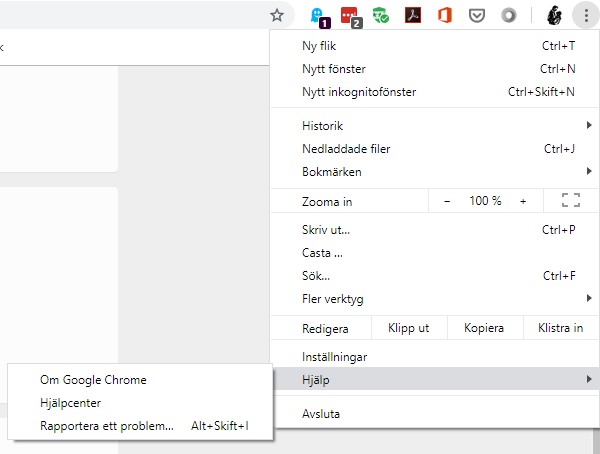Select Avsluta to quit Chrome
Viewport: 600px width, 454px height.
coord(435,414)
